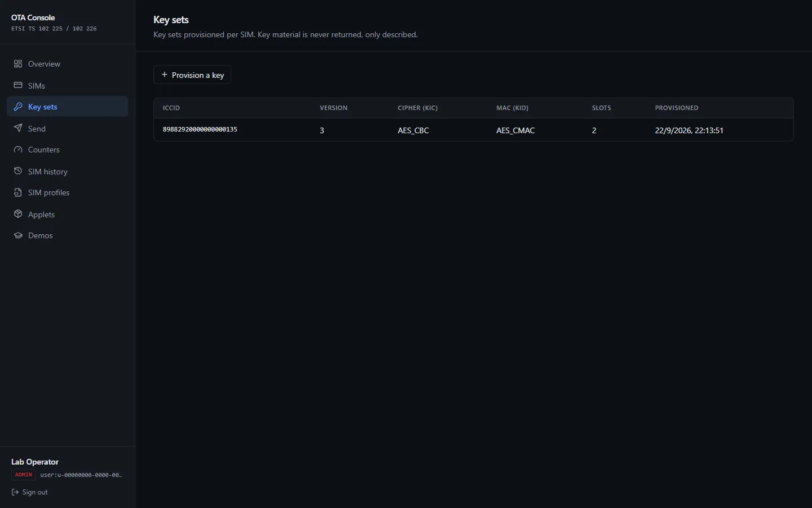Click the CIPHER (KIC) column header

[x=418, y=108]
